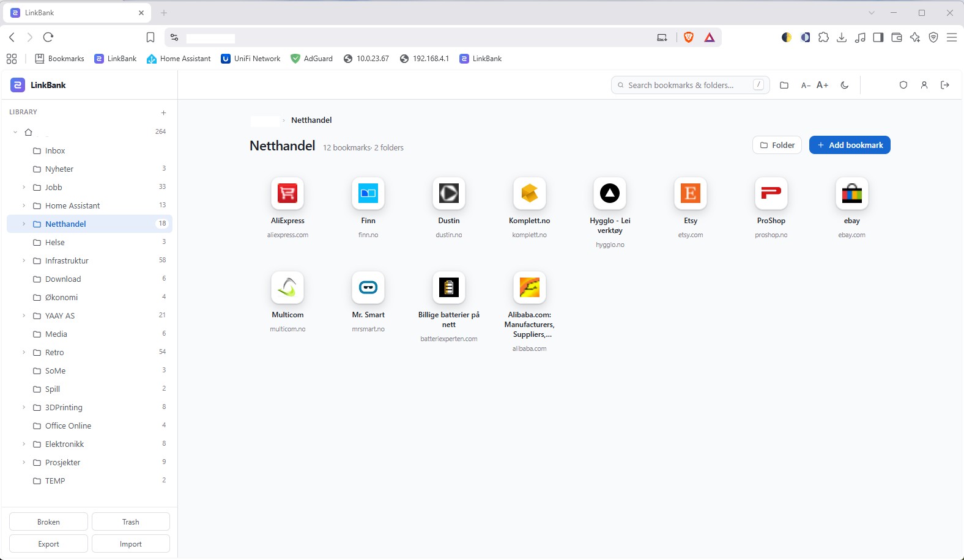
Task: Click the Add bookmark button
Action: pyautogui.click(x=850, y=145)
